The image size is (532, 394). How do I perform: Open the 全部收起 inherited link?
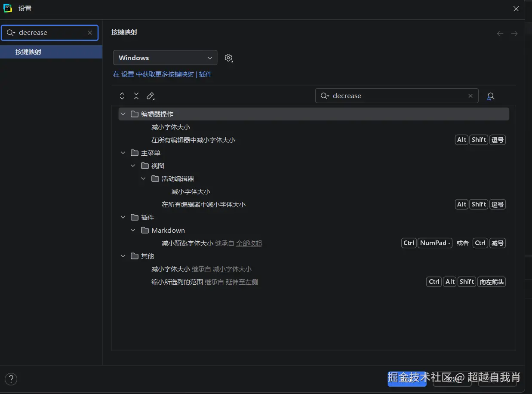point(249,243)
